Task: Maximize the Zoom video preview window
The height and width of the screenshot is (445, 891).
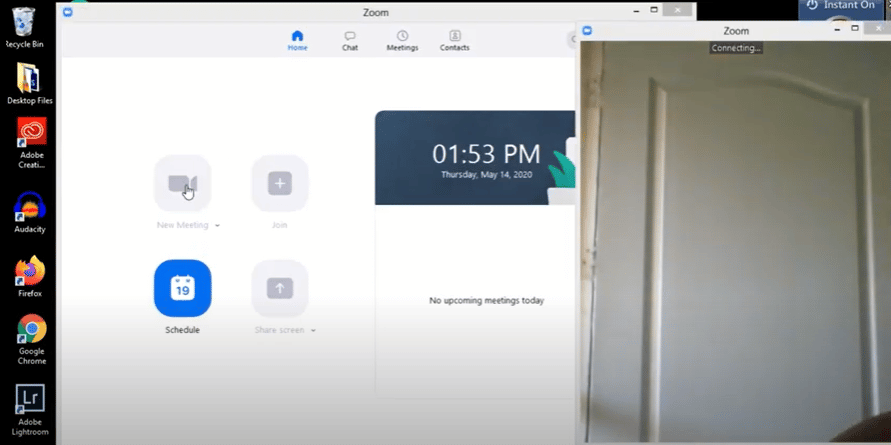Action: coord(855,29)
